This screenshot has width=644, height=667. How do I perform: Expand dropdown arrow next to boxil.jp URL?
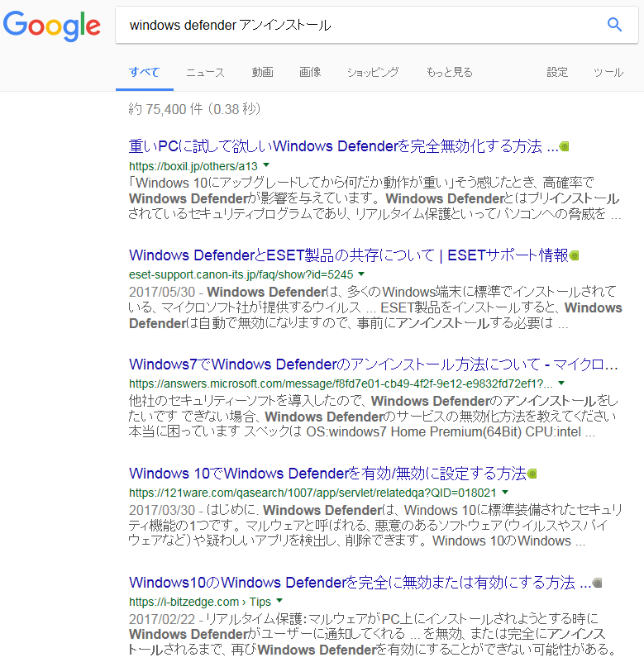point(266,164)
